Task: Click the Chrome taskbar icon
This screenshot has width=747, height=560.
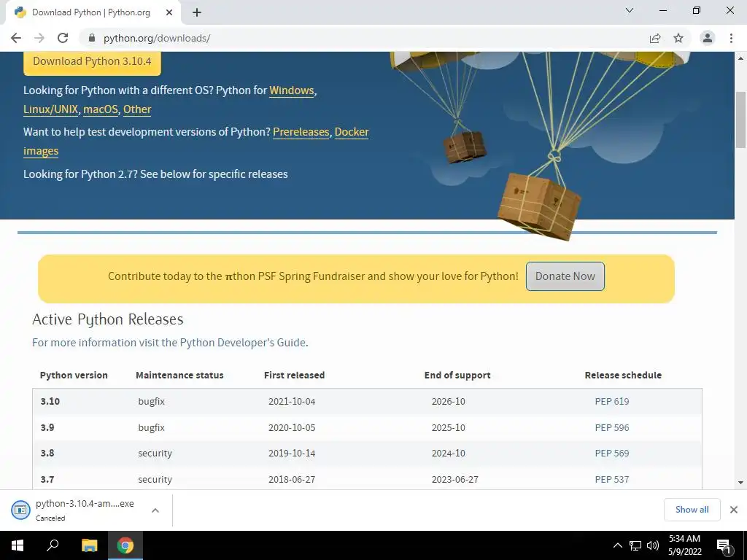Action: [125, 545]
